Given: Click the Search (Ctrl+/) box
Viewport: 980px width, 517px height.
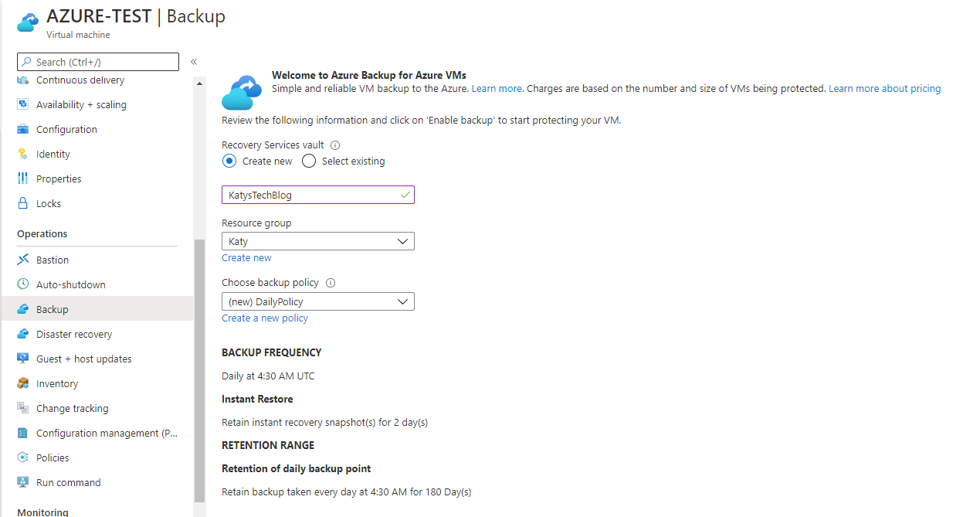Looking at the screenshot, I should click(x=98, y=62).
